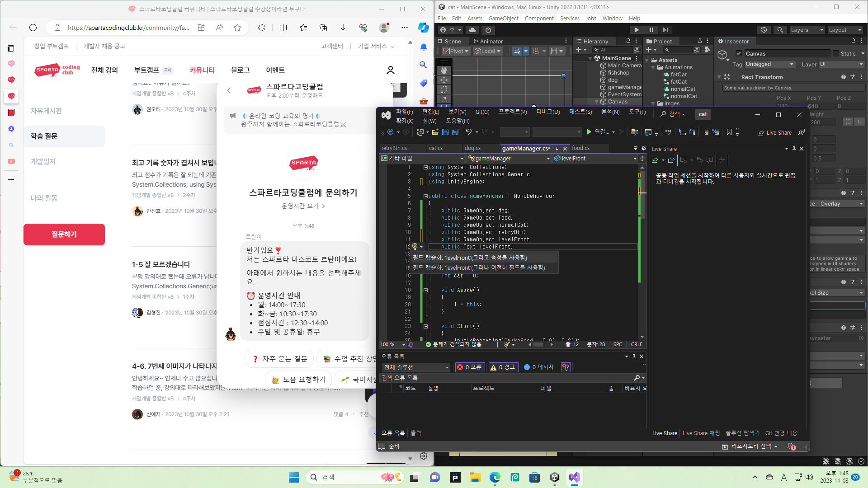Open the gameManager class dropdown in editor
Image resolution: width=868 pixels, height=488 pixels.
[509, 159]
